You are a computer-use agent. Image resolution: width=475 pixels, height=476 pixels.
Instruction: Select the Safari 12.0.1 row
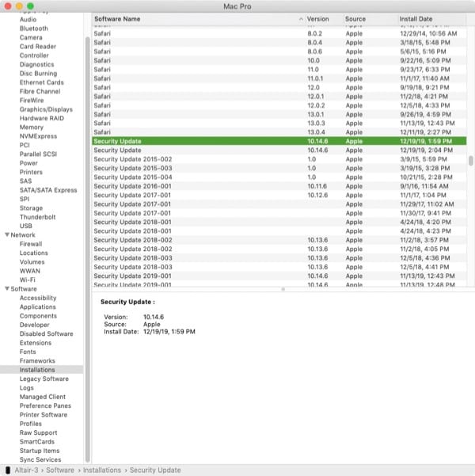[279, 97]
